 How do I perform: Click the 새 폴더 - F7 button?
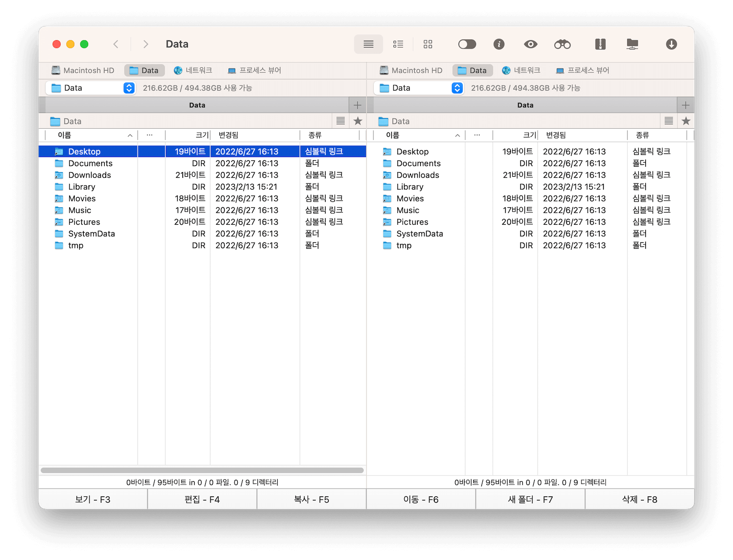pos(531,499)
